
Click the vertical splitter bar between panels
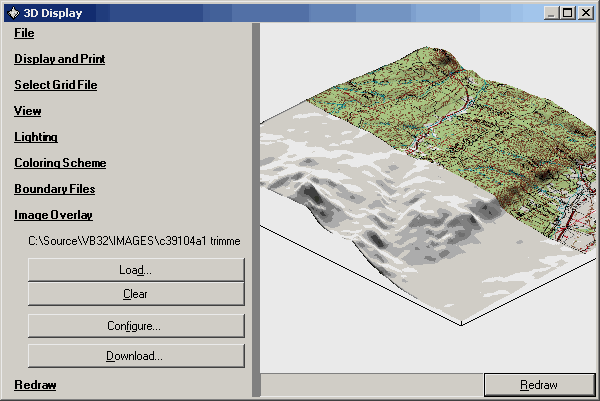pyautogui.click(x=256, y=210)
